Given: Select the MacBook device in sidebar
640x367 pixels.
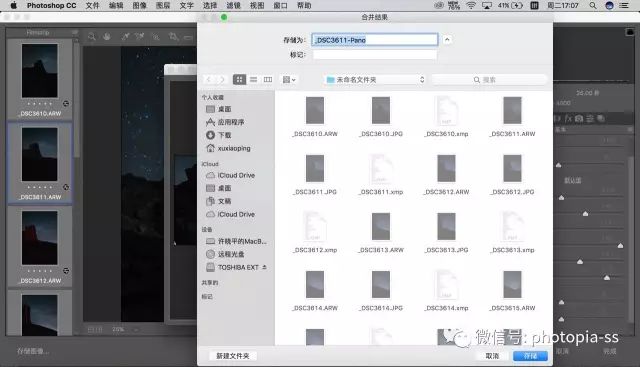Looking at the screenshot, I should coord(236,241).
